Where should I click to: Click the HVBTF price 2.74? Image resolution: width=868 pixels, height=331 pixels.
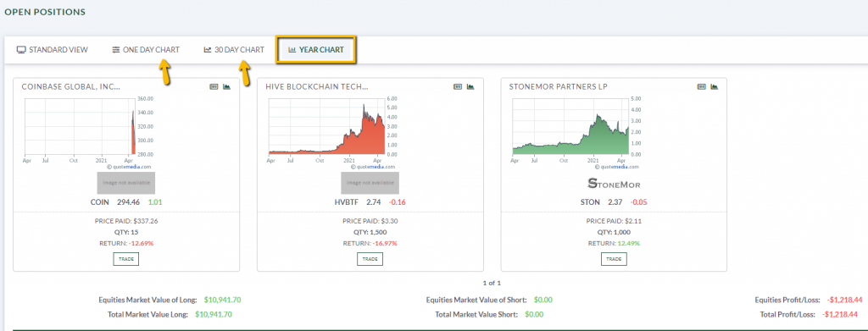pyautogui.click(x=374, y=202)
